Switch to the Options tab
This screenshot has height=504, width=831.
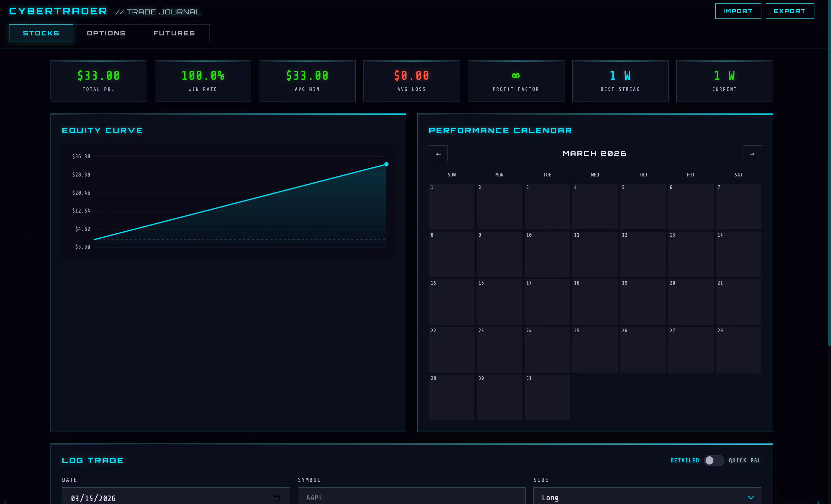106,33
